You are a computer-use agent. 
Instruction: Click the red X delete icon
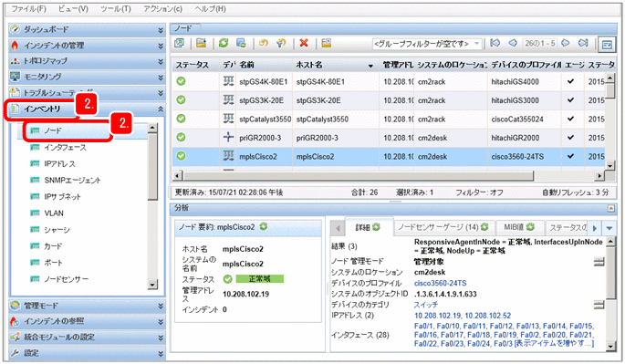(x=304, y=43)
